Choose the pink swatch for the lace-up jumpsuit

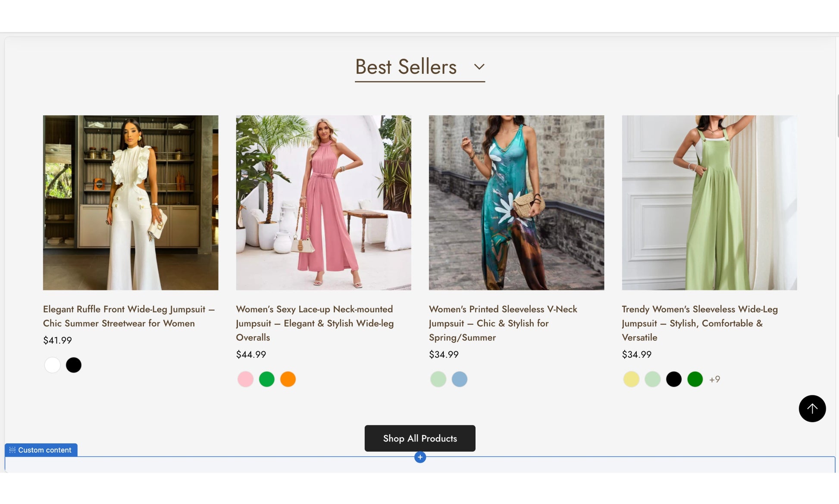[x=245, y=379]
